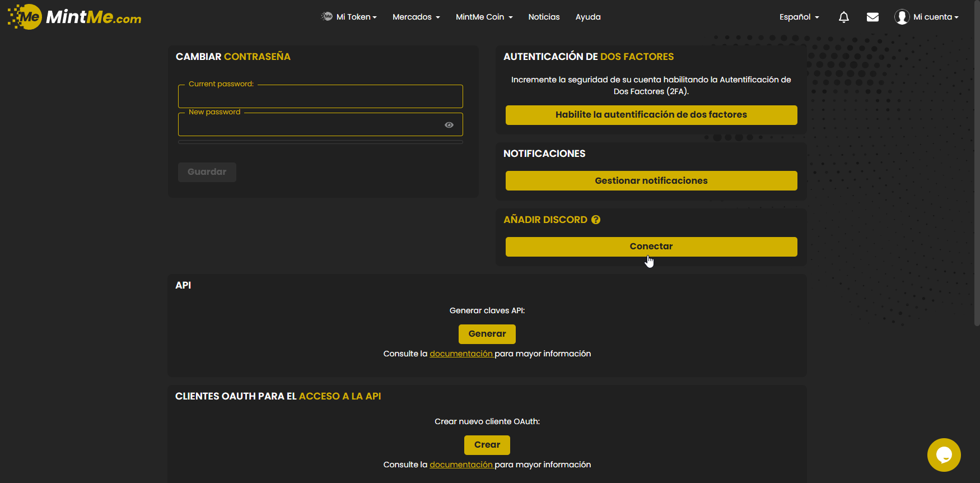The width and height of the screenshot is (980, 483).
Task: Open API documentación link under Generar
Action: 461,354
